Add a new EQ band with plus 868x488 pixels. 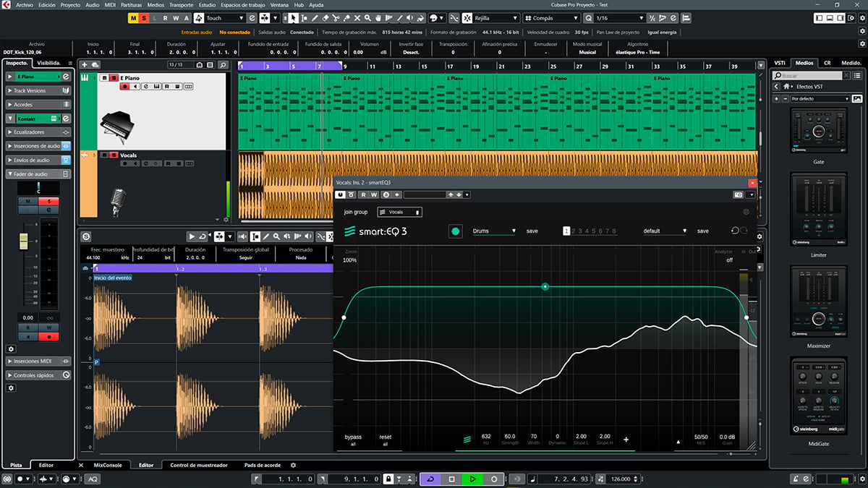point(626,440)
